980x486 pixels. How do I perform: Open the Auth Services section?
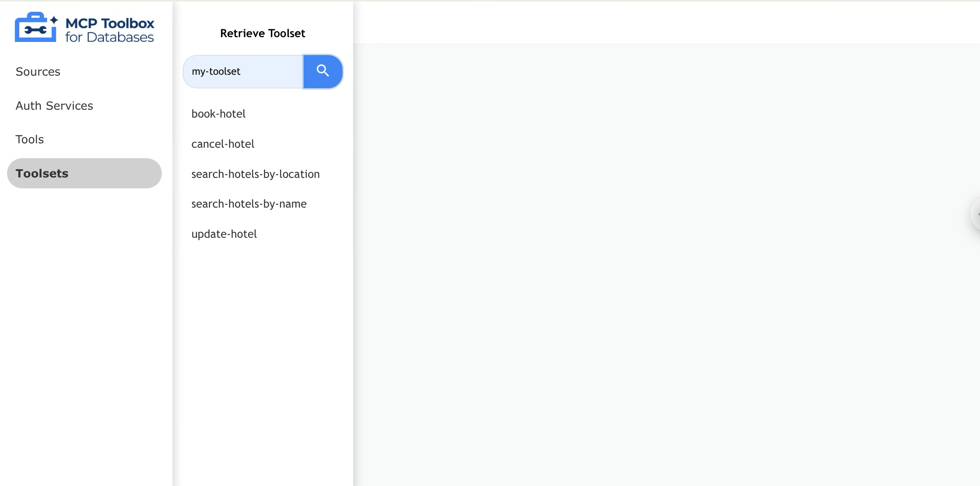click(x=54, y=105)
